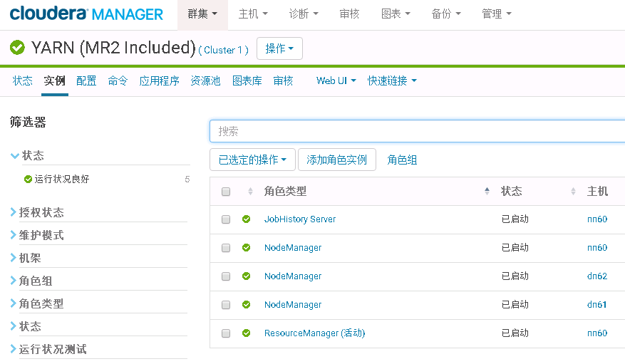
Task: Switch to the 命令 tab
Action: point(118,80)
